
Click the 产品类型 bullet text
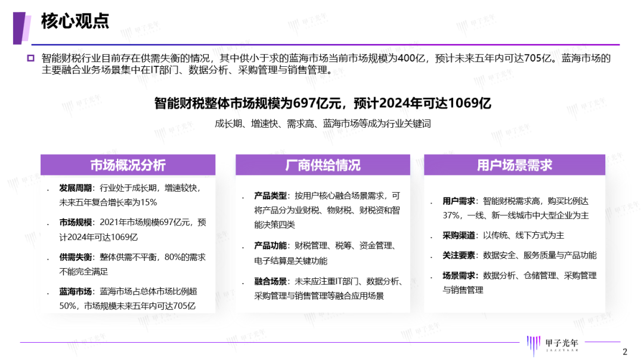(327, 210)
